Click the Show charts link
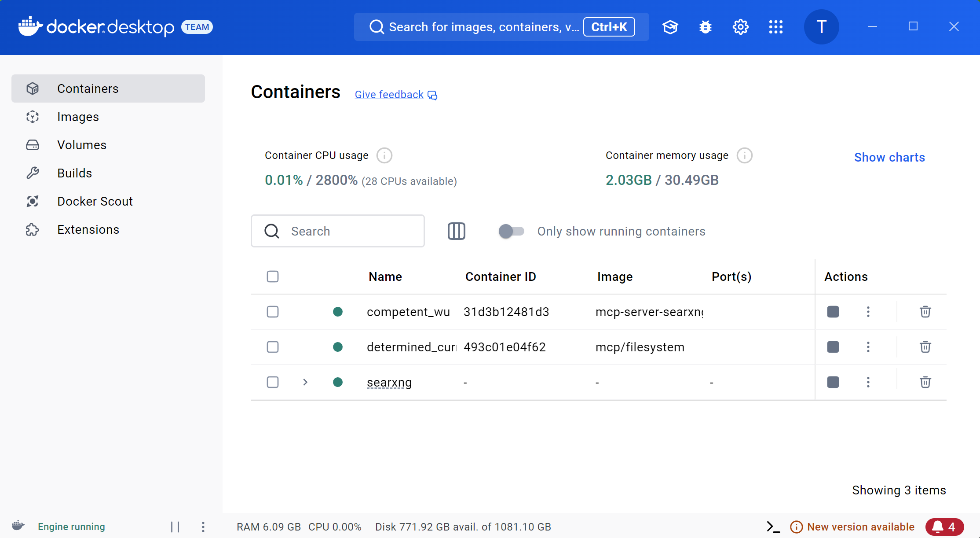Screen dimensions: 980x538 pos(889,157)
